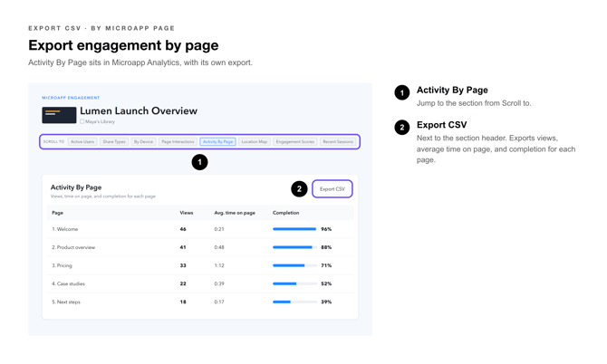Open the Engagement Scores section

point(295,141)
